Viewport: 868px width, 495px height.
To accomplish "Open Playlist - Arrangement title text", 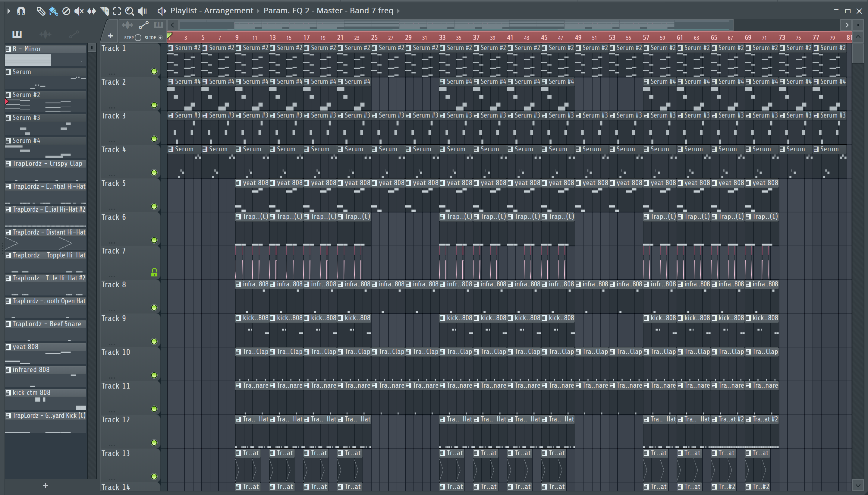I will point(212,11).
